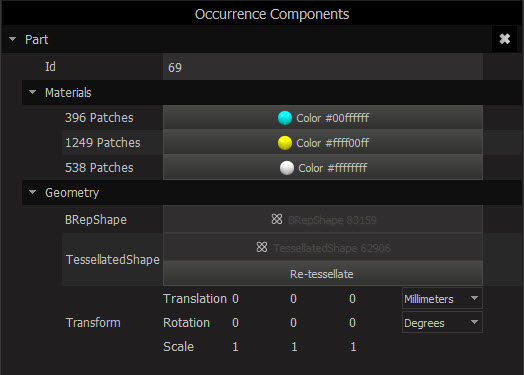
Task: Select the cyan material sphere icon
Action: click(x=285, y=118)
